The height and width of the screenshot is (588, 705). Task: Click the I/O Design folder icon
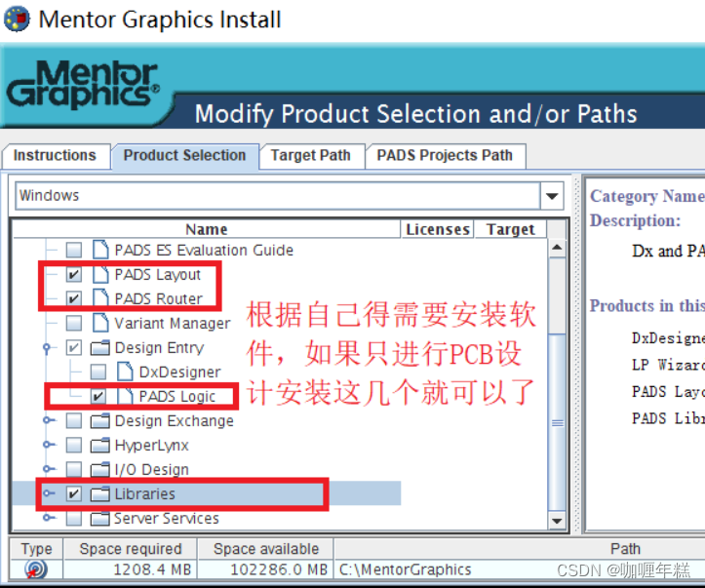click(x=99, y=469)
